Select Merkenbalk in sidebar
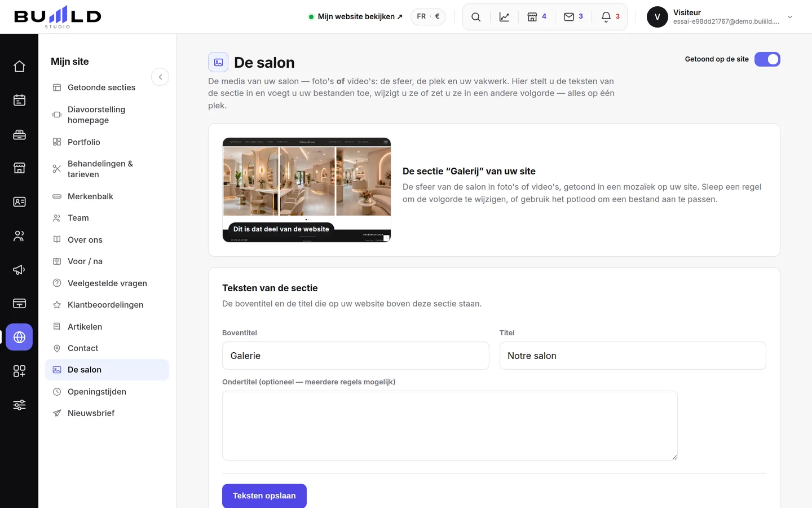 pos(107,196)
